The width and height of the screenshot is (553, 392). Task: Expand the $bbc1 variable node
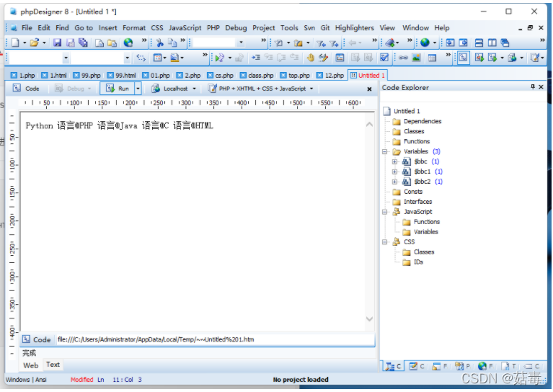(x=394, y=171)
